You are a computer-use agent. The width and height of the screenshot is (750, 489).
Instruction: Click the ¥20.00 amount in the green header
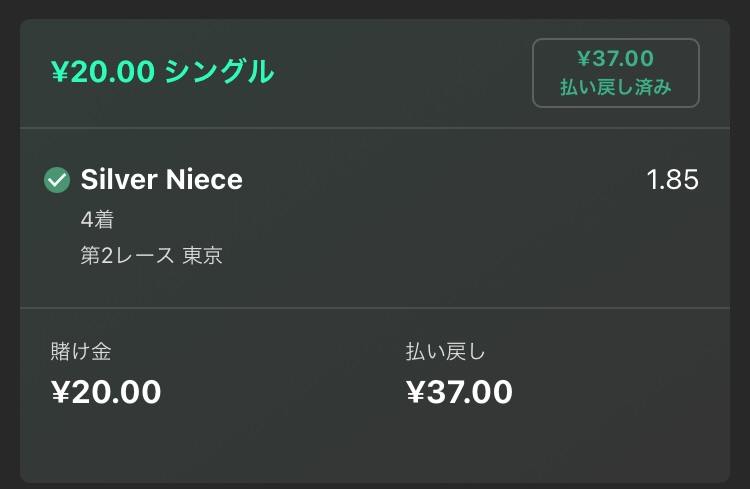click(103, 71)
